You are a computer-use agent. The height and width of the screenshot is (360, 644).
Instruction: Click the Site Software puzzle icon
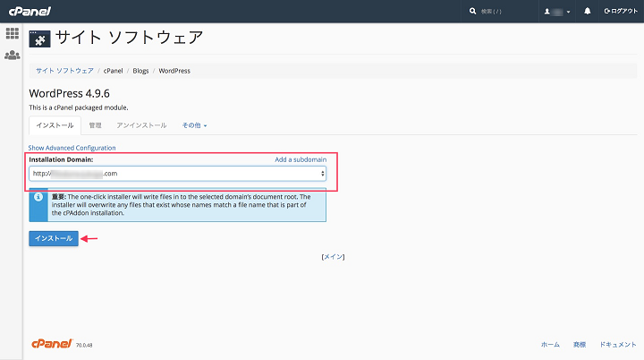click(x=40, y=39)
